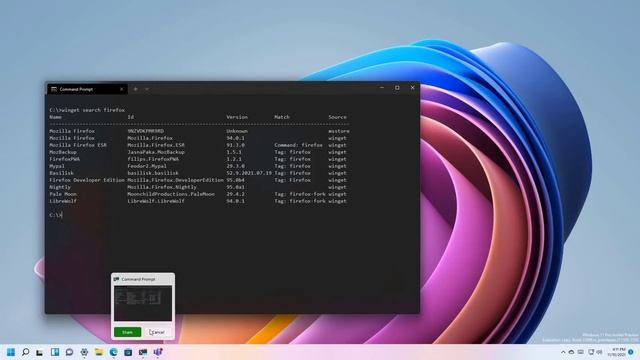
Task: Add a new Terminal tab with the plus
Action: point(136,89)
